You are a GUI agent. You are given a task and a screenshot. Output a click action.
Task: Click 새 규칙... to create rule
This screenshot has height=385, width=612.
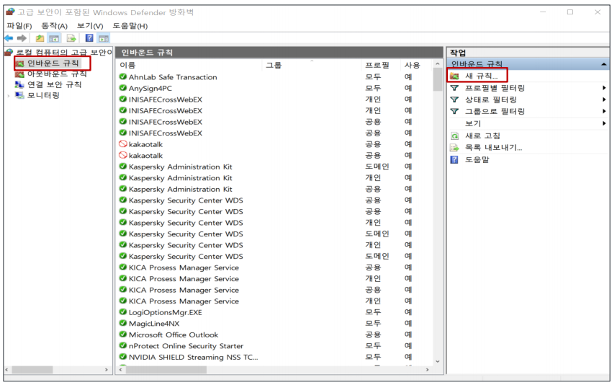481,76
